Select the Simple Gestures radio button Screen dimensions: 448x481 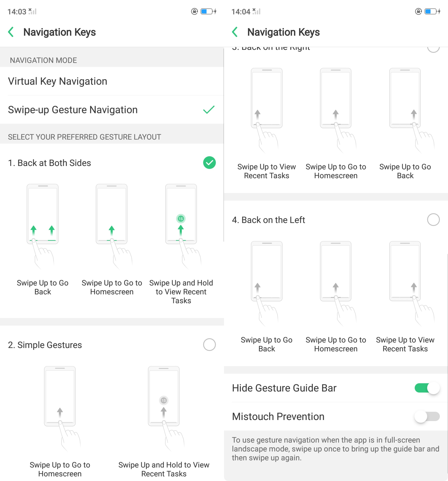click(209, 345)
